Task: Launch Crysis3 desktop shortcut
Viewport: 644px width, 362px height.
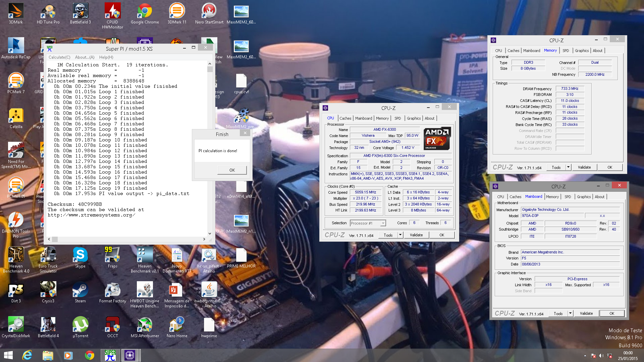Action: click(48, 292)
